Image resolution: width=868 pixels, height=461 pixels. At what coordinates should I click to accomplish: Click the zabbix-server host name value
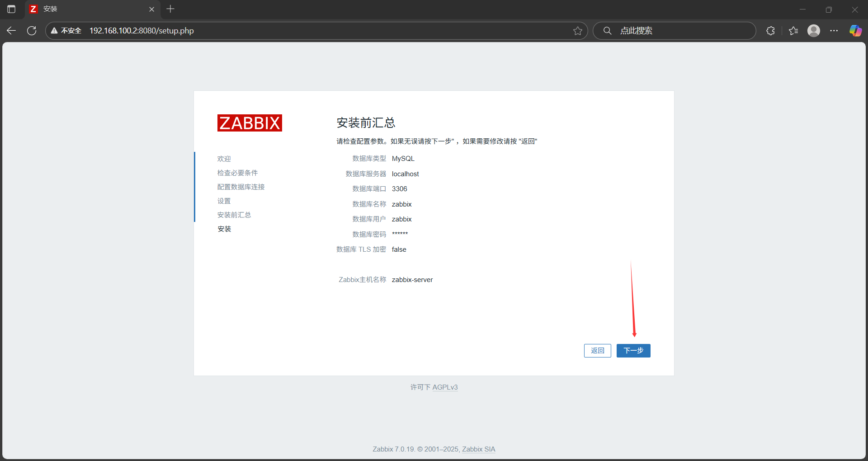(x=412, y=280)
